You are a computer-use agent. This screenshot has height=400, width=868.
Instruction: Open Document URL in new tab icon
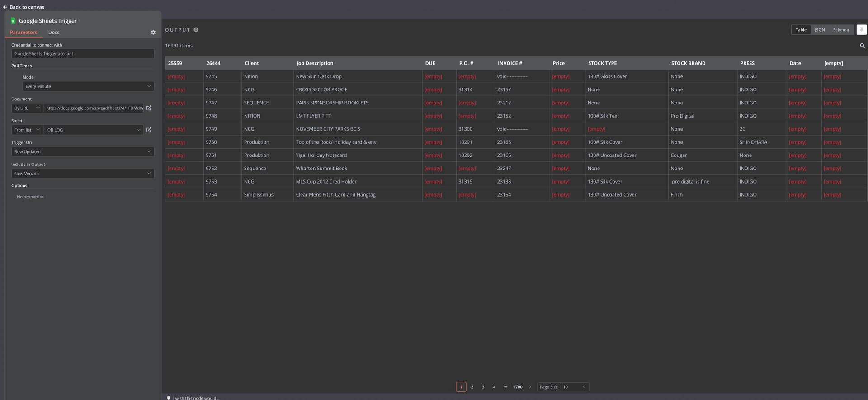coord(149,108)
